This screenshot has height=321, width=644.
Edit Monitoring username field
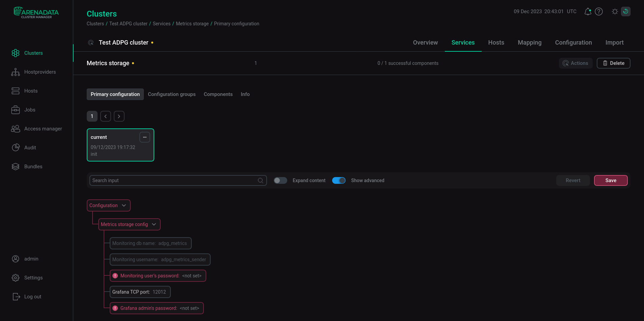tap(160, 260)
